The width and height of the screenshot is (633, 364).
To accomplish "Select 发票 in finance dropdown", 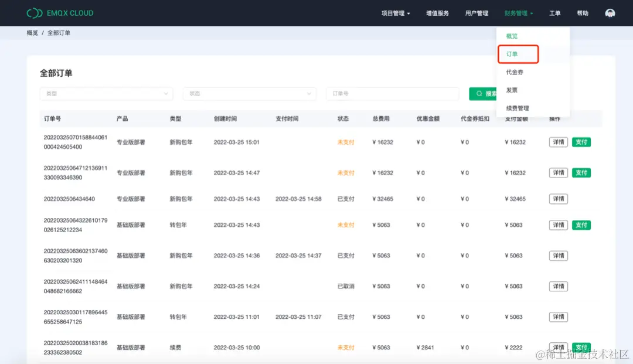I will pos(512,90).
